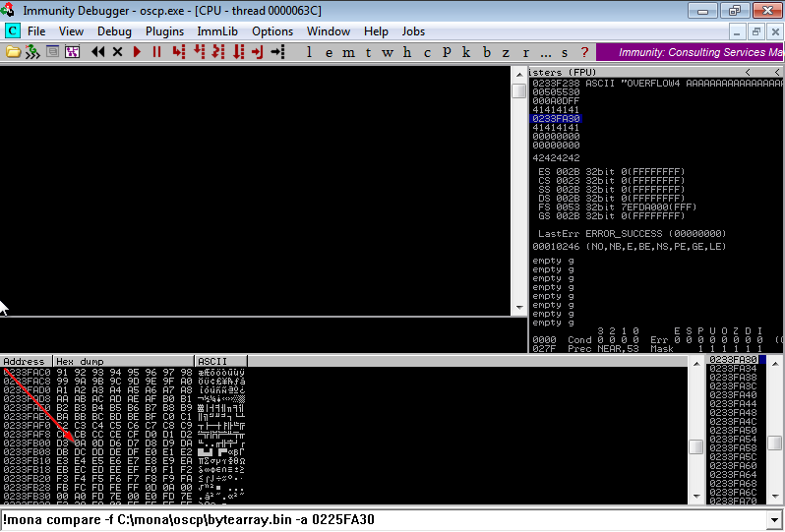Show CPU window with 'c' button
Image resolution: width=785 pixels, height=532 pixels.
coord(427,52)
